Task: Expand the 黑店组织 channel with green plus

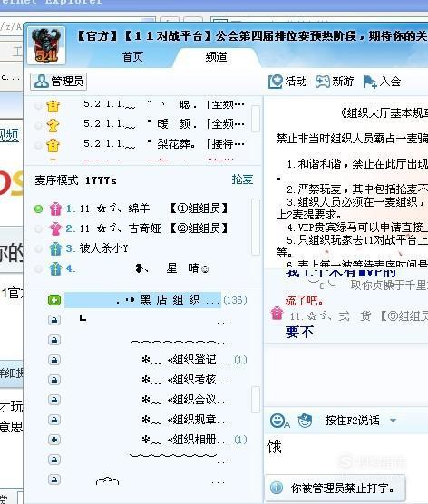Action: (54, 300)
